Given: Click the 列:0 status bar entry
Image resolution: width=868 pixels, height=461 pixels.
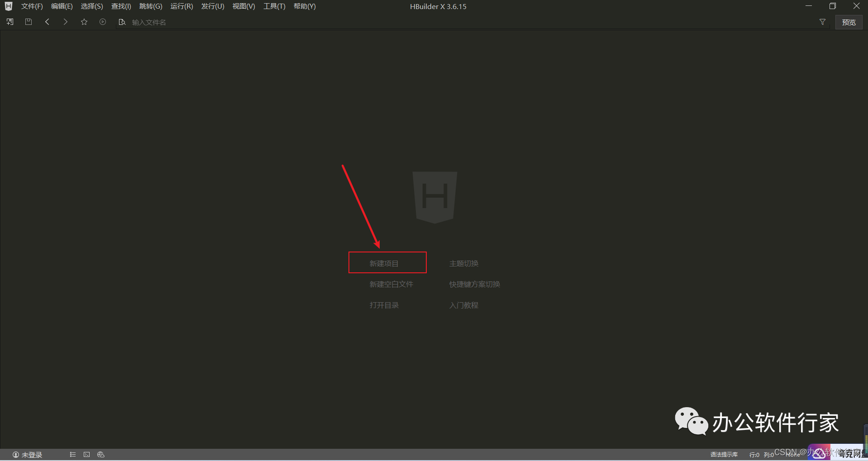Looking at the screenshot, I should tap(768, 455).
